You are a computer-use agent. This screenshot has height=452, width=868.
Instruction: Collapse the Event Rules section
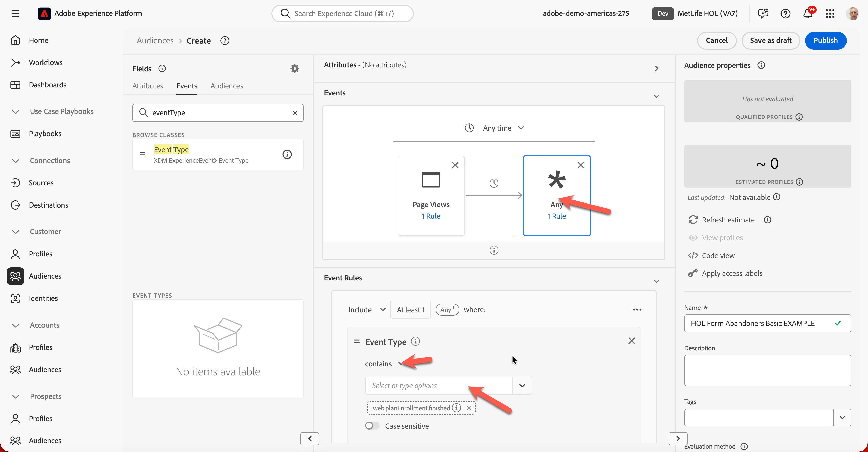(x=656, y=281)
